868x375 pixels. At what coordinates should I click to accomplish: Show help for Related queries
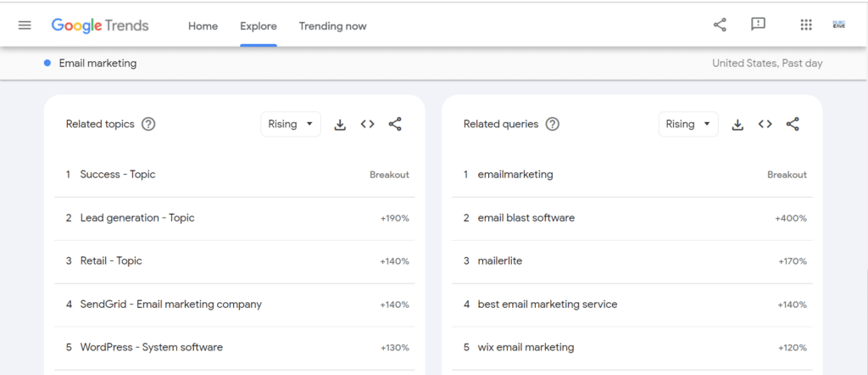point(553,124)
